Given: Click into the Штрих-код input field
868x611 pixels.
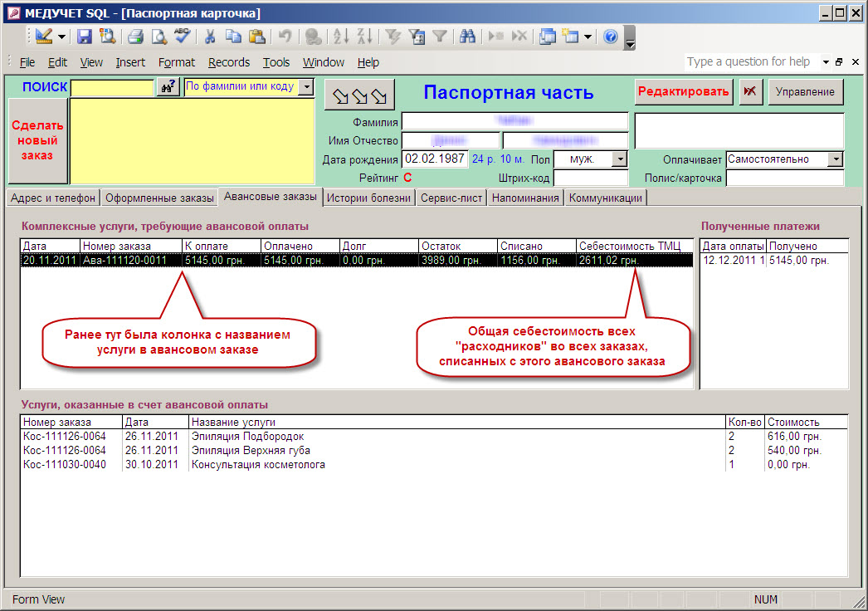Looking at the screenshot, I should coord(590,178).
